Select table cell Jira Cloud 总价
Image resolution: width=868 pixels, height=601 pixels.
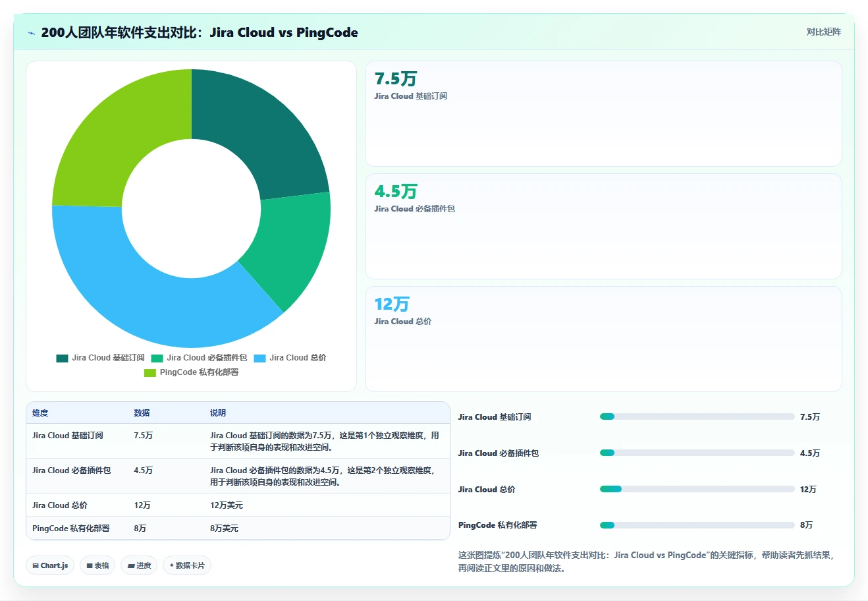(60, 505)
